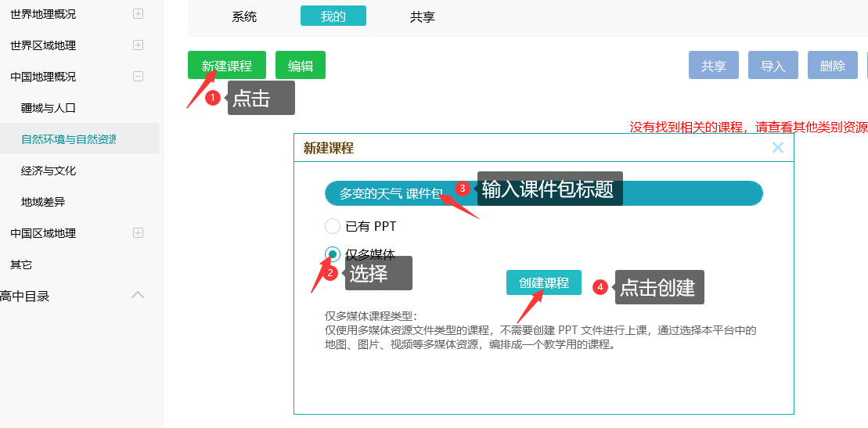Open the 共享 tab at top
This screenshot has width=868, height=428.
point(422,16)
